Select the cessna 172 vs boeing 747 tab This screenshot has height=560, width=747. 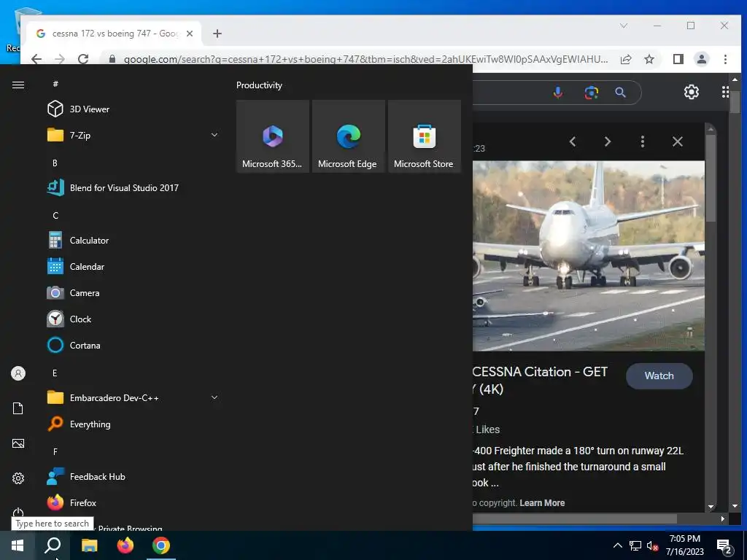pos(115,34)
